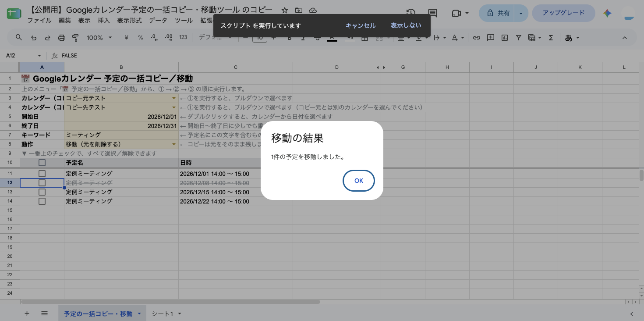Image resolution: width=644 pixels, height=321 pixels.
Task: Open the データ menu
Action: tap(158, 20)
